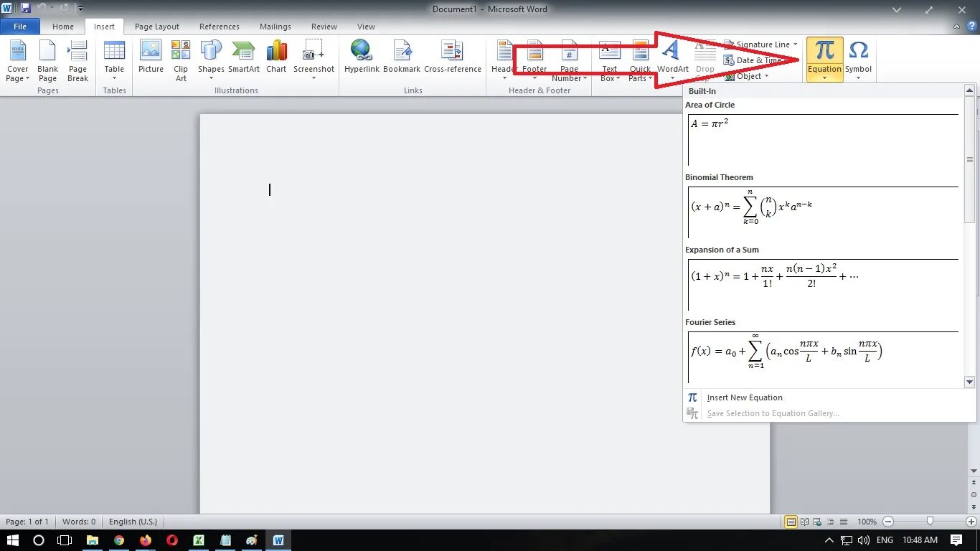Switch to the Page Layout tab

157,27
